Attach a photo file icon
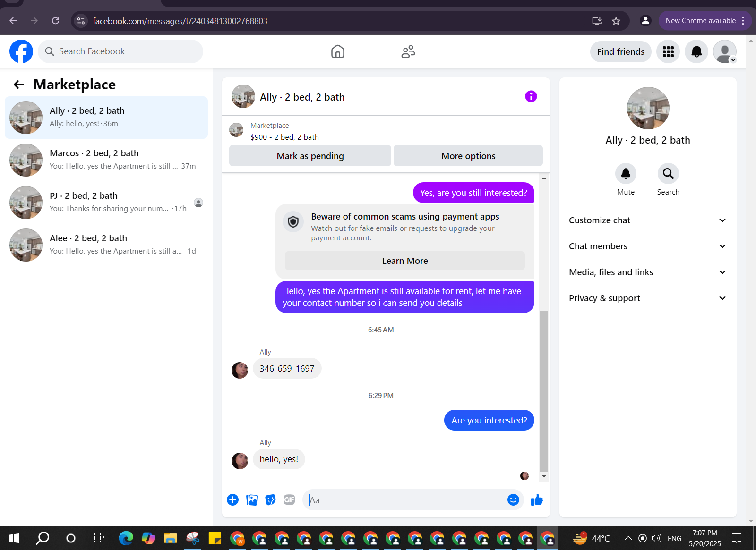The image size is (756, 550). pyautogui.click(x=252, y=500)
